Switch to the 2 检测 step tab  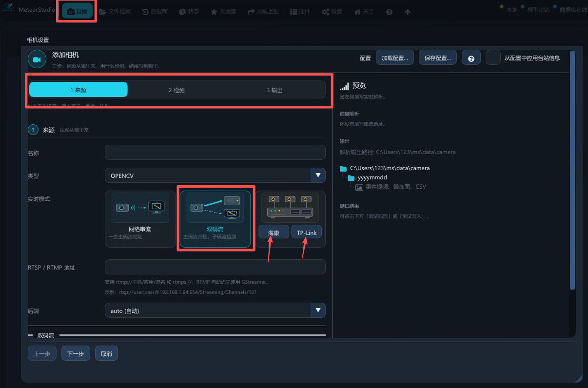[x=176, y=90]
